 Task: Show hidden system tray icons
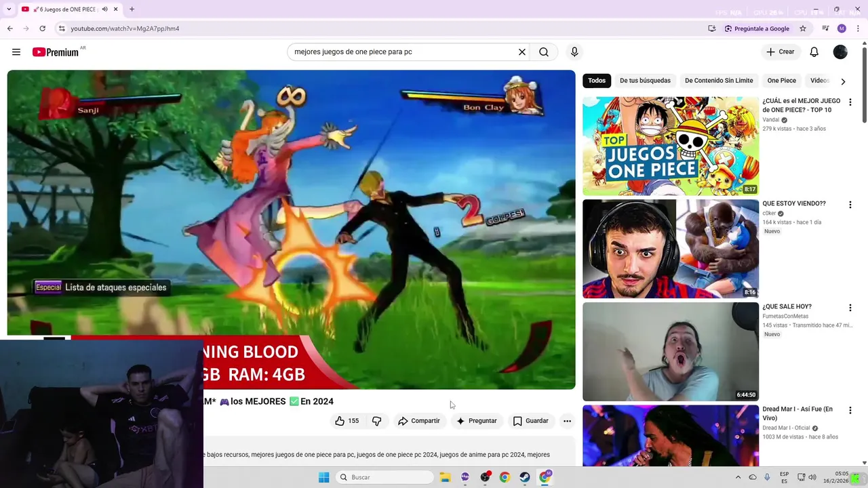tap(738, 477)
